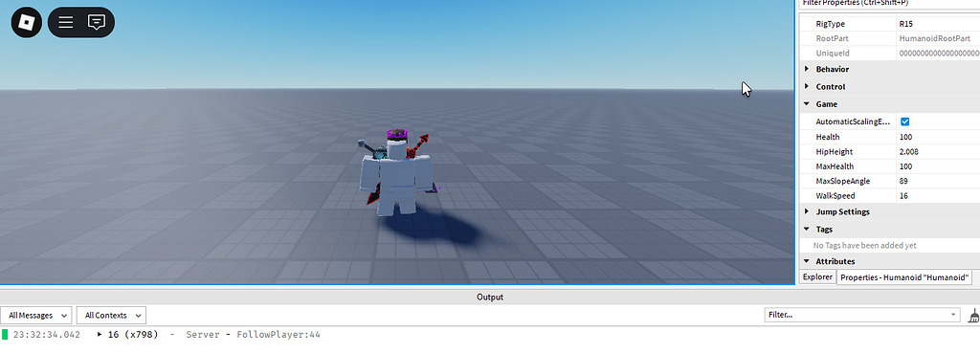
Task: Open the output Filter dropdown arrow
Action: [x=953, y=315]
